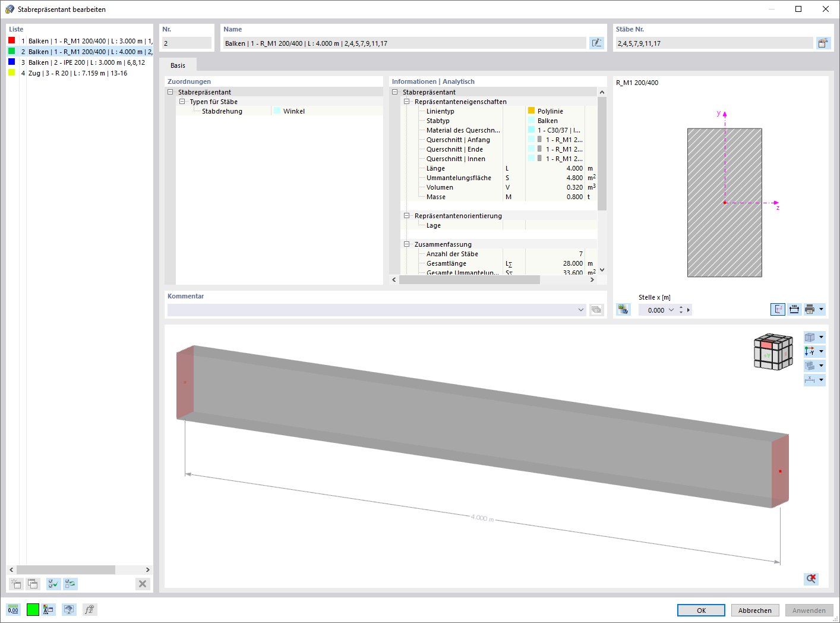Click the solid display mode icon
This screenshot has width=840, height=623.
(810, 366)
